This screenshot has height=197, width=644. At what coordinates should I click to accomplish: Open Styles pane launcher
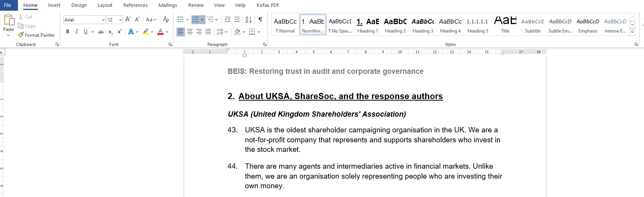[x=636, y=44]
